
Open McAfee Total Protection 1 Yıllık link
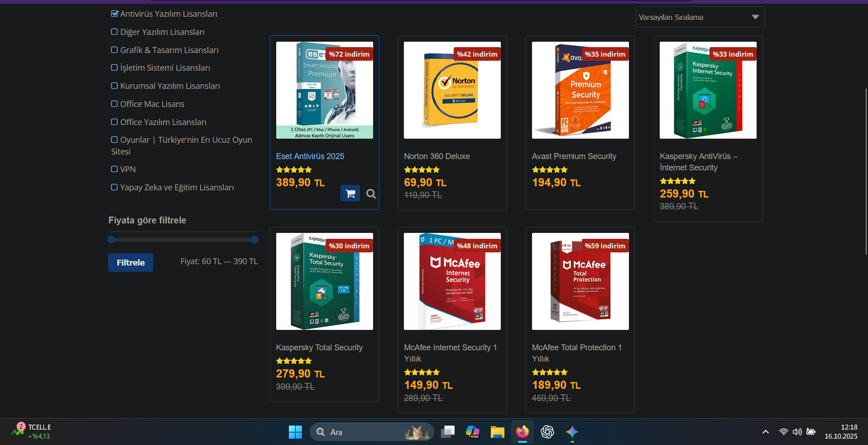577,353
